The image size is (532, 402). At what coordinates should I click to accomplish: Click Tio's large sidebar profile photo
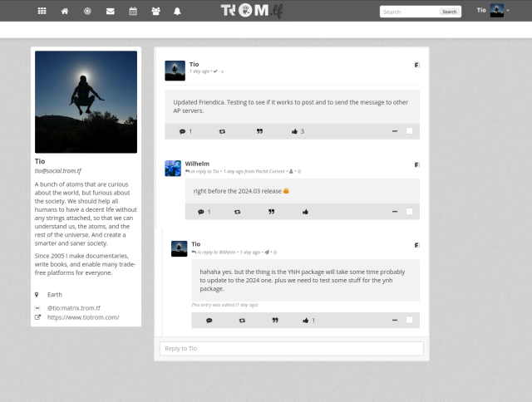point(86,102)
